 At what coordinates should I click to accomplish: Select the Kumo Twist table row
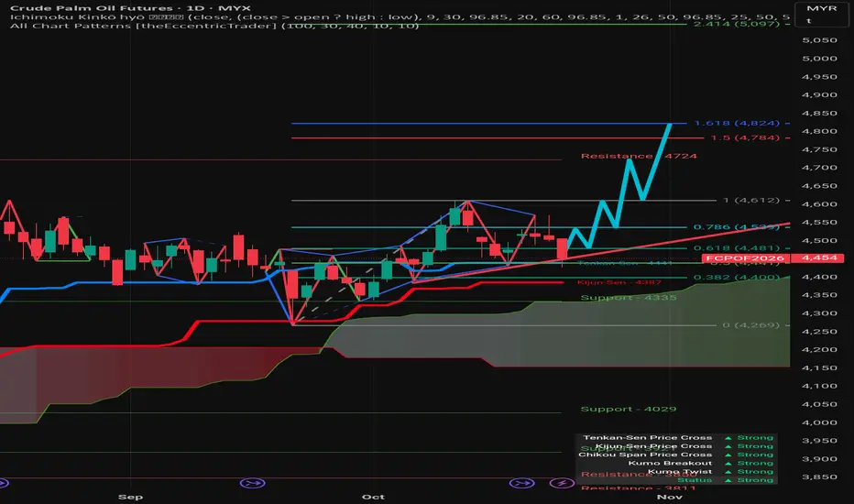[676, 471]
